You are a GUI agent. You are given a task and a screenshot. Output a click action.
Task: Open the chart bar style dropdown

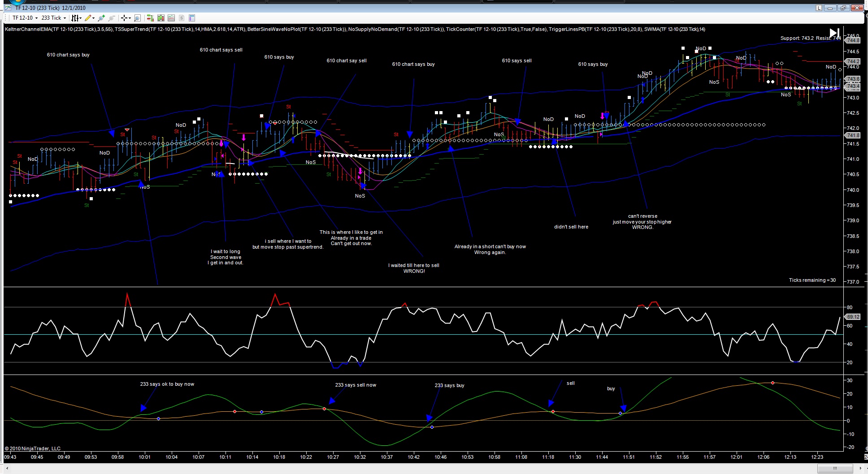pyautogui.click(x=77, y=18)
